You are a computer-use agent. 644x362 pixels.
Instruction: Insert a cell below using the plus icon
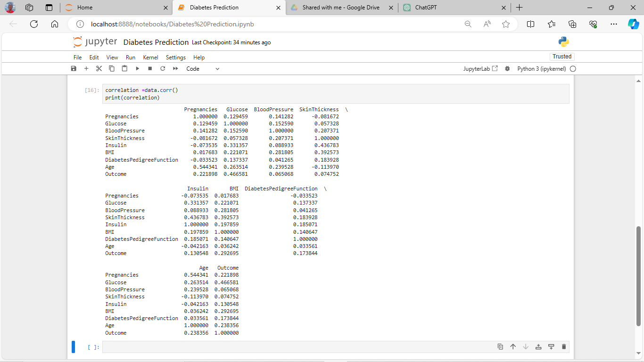[x=86, y=68]
